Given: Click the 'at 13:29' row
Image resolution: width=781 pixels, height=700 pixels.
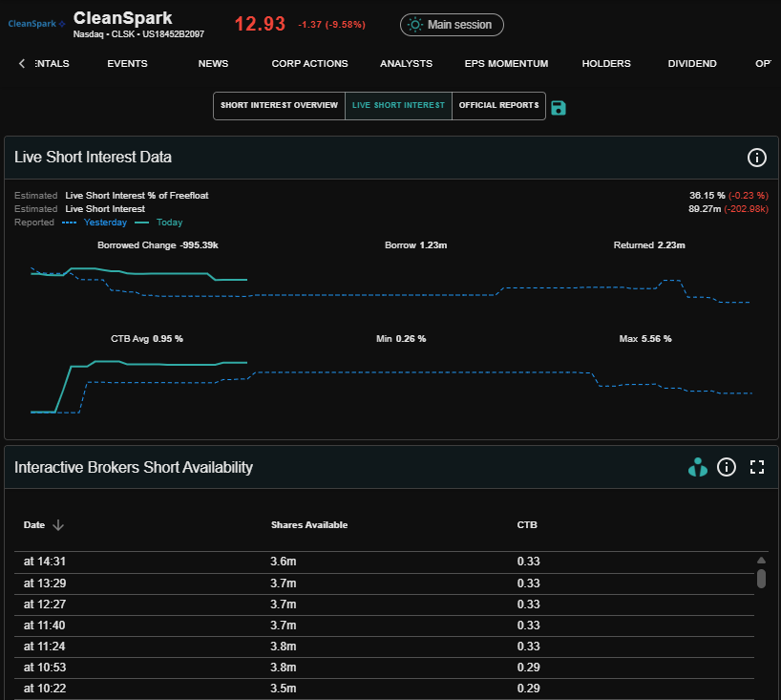Looking at the screenshot, I should (384, 583).
